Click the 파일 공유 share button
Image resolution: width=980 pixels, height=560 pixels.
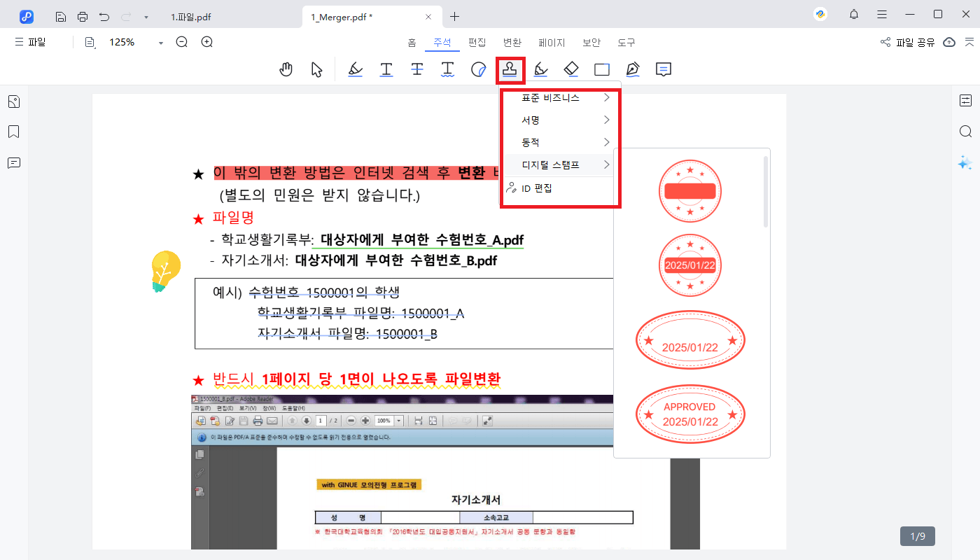coord(907,42)
